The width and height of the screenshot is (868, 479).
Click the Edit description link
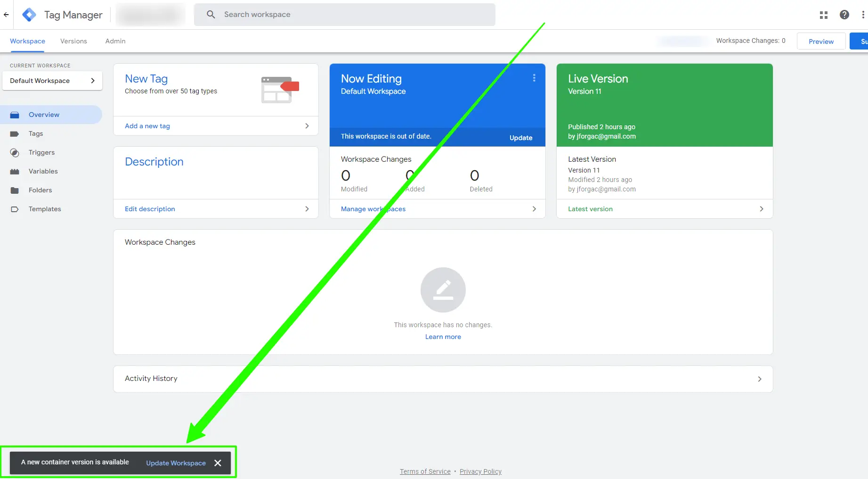point(150,209)
